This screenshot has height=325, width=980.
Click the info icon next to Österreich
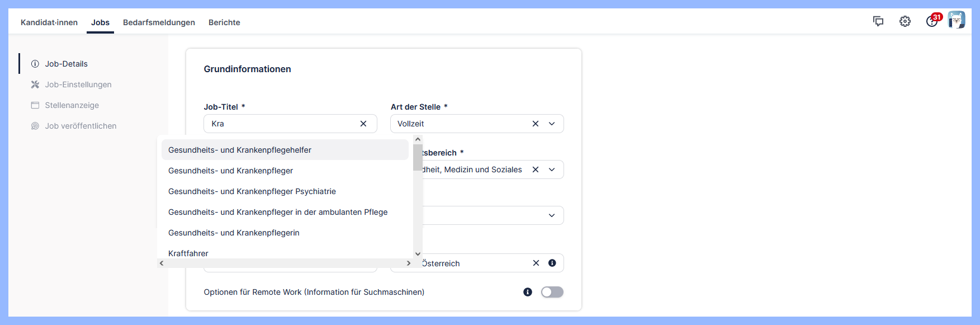pyautogui.click(x=552, y=263)
